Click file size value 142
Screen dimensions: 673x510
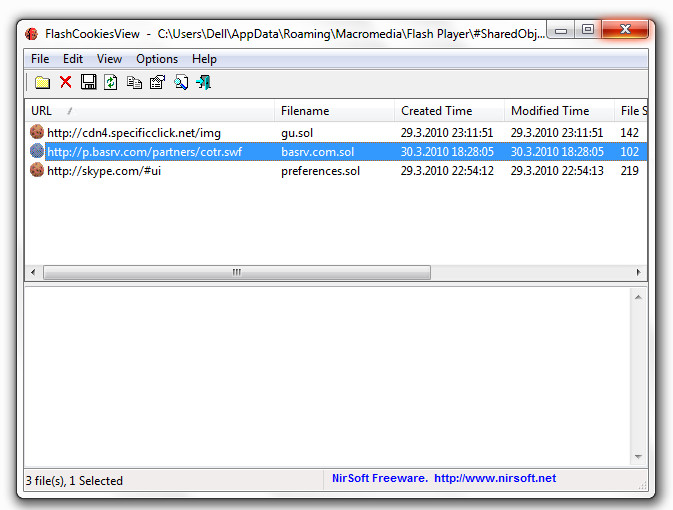(x=629, y=133)
